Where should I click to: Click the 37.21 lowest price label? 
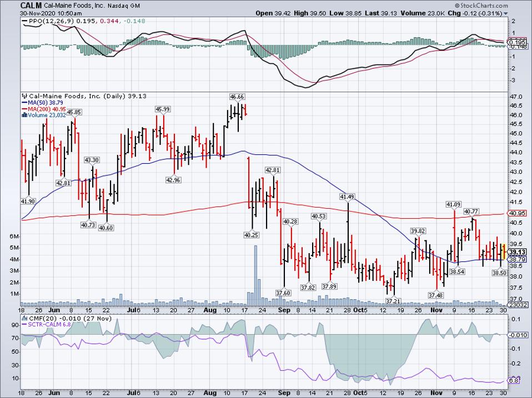[393, 301]
